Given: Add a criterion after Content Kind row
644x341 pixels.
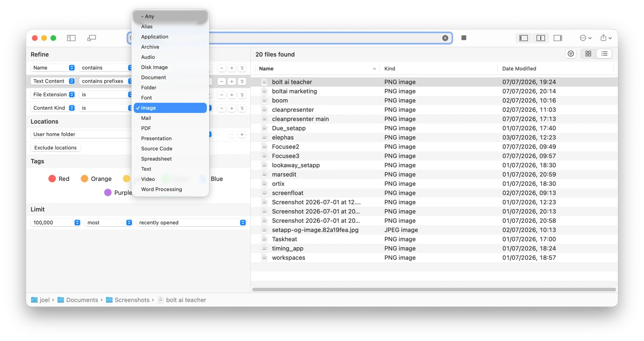Looking at the screenshot, I should click(x=232, y=108).
